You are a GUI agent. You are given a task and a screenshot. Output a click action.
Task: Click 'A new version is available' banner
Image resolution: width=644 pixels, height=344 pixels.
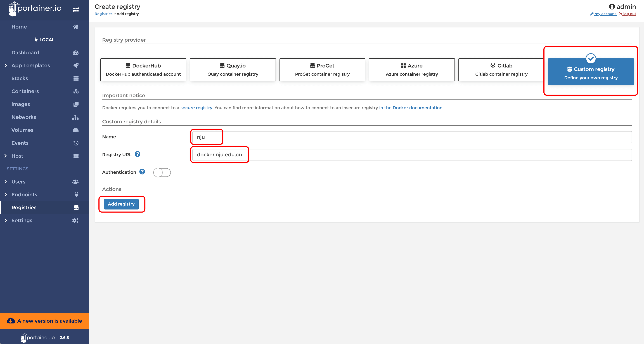tap(44, 321)
